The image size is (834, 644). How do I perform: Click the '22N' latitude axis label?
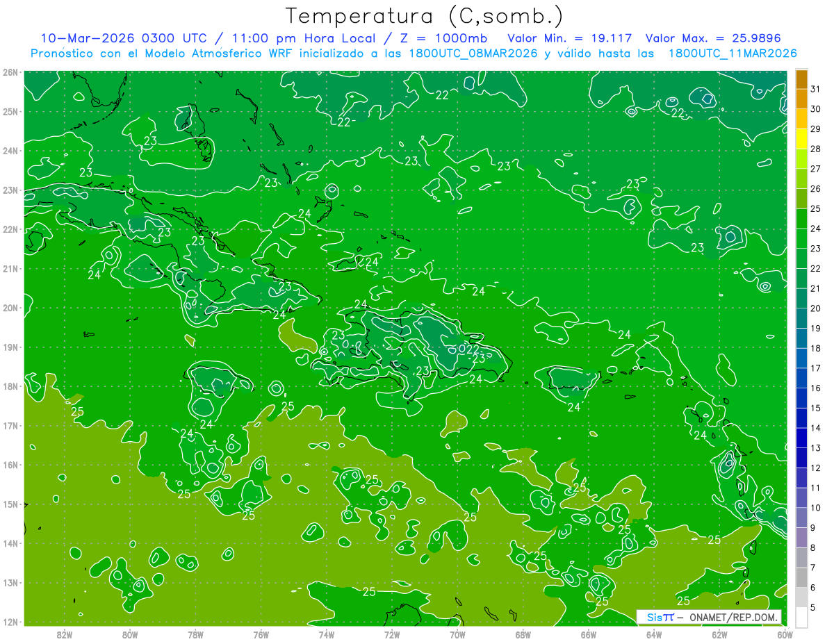(11, 229)
